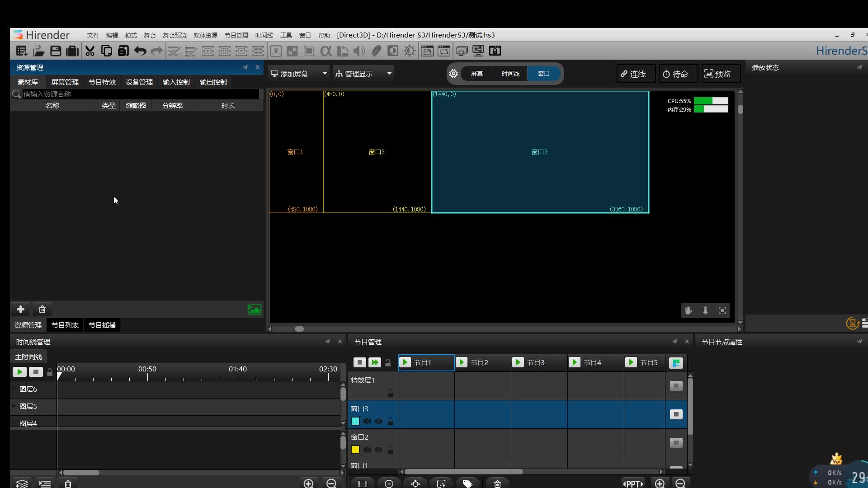The image size is (868, 488).
Task: Expand the 图层6 timeline layer
Action: tap(14, 389)
